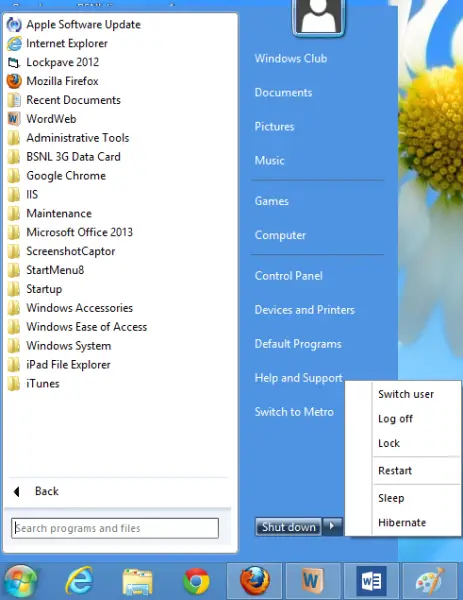This screenshot has height=600, width=463.
Task: Open Help and Support link
Action: click(x=298, y=378)
